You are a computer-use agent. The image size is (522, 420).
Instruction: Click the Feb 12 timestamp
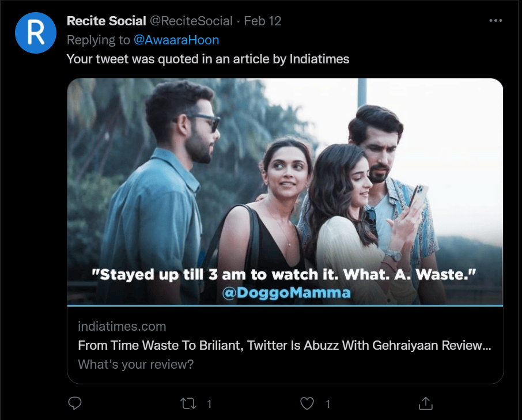(x=263, y=21)
